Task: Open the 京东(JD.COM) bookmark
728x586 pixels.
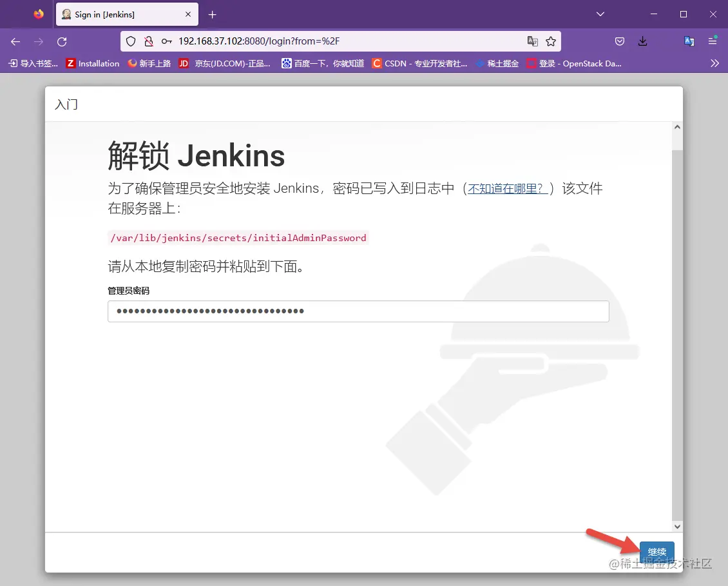Action: pos(225,63)
